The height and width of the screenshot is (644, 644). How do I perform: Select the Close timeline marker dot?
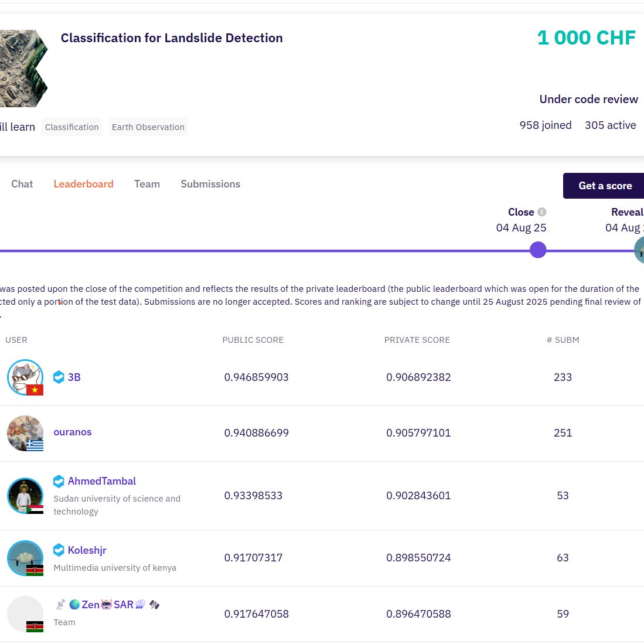click(x=537, y=250)
